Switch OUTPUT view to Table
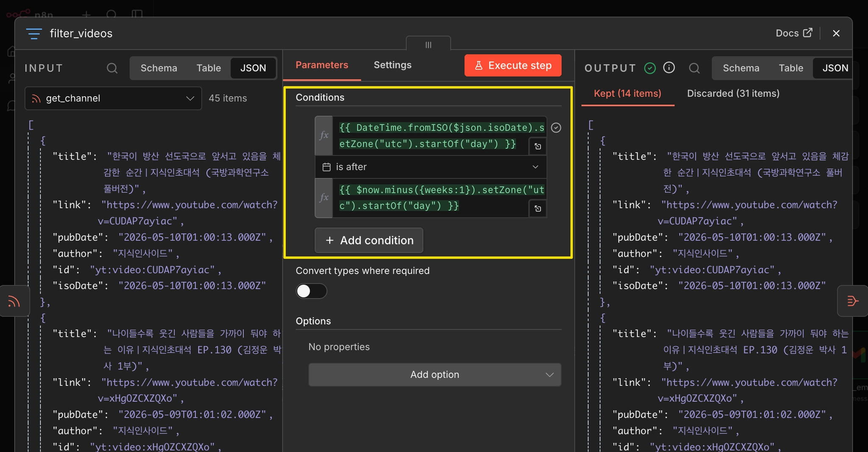The height and width of the screenshot is (452, 868). pos(791,68)
